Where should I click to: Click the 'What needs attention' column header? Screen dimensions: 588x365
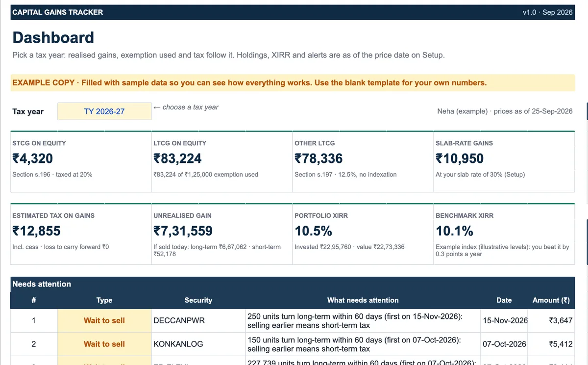pyautogui.click(x=363, y=300)
